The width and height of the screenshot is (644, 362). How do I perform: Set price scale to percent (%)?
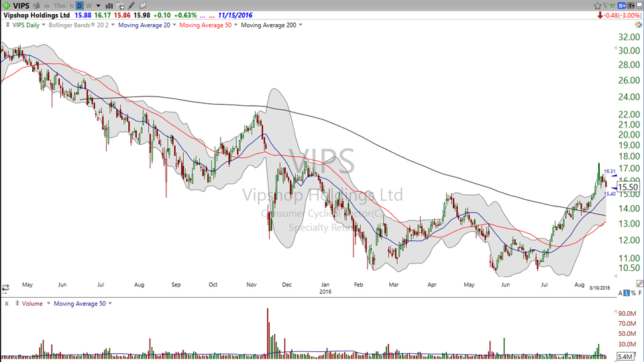[x=633, y=293]
